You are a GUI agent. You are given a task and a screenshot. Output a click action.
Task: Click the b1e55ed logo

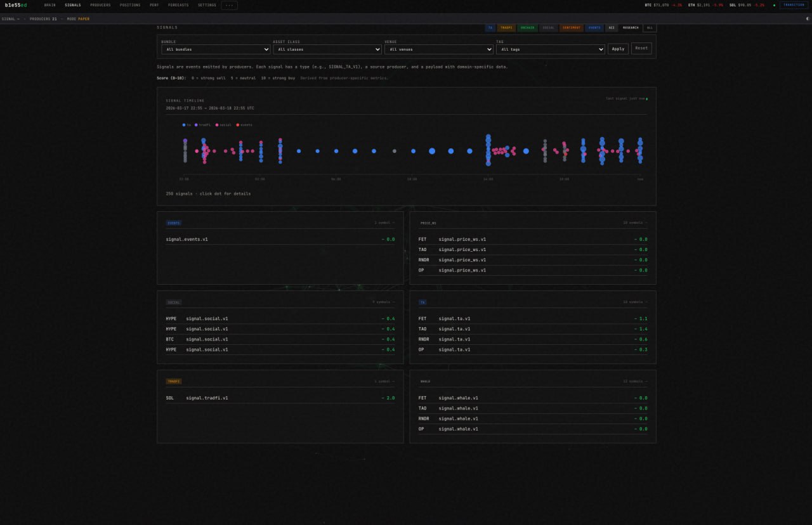(16, 5)
